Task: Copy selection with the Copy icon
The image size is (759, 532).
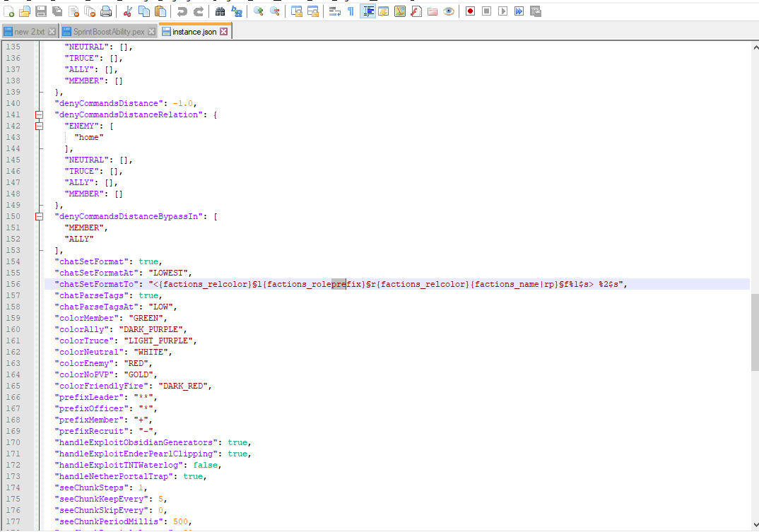Action: pos(144,11)
